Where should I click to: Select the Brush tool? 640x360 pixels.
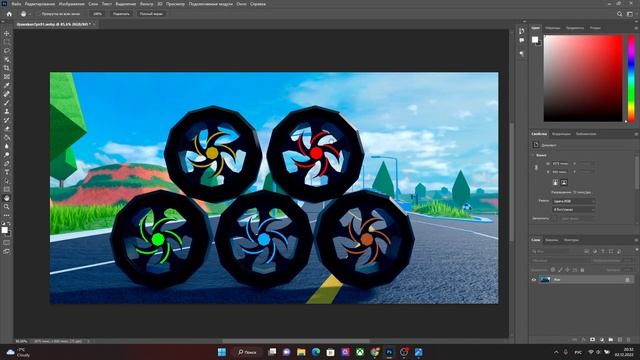7,102
